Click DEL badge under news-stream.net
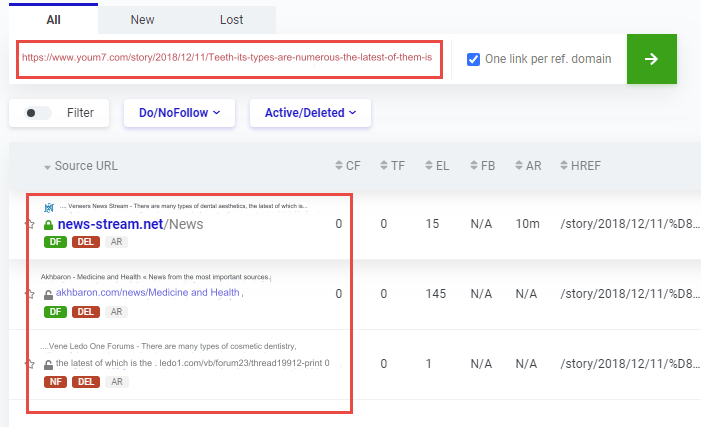This screenshot has height=427, width=701. [86, 242]
